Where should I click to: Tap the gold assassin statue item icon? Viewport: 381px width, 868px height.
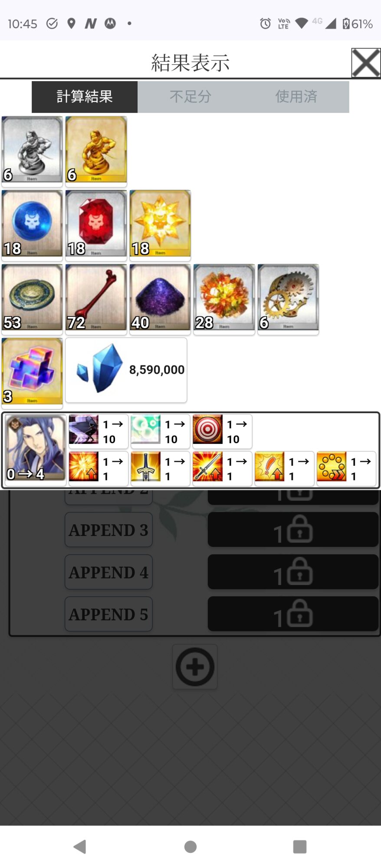click(x=96, y=150)
